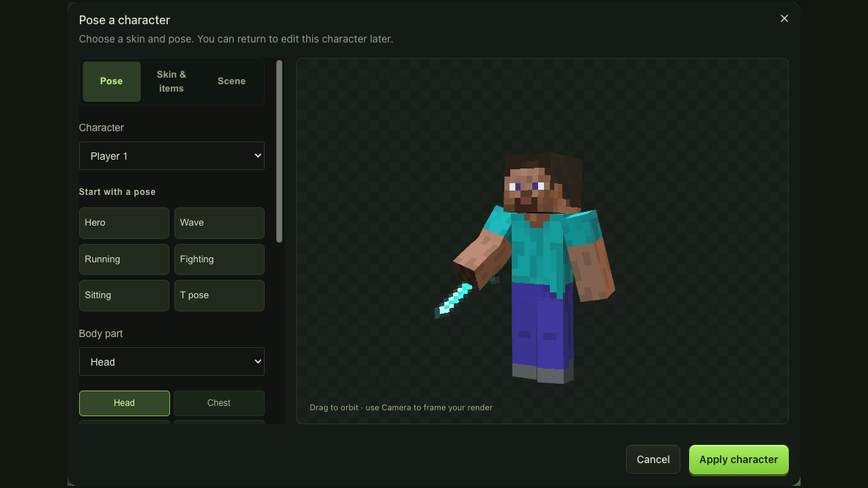The width and height of the screenshot is (868, 488).
Task: Select the Sitting pose preset
Action: (x=124, y=295)
